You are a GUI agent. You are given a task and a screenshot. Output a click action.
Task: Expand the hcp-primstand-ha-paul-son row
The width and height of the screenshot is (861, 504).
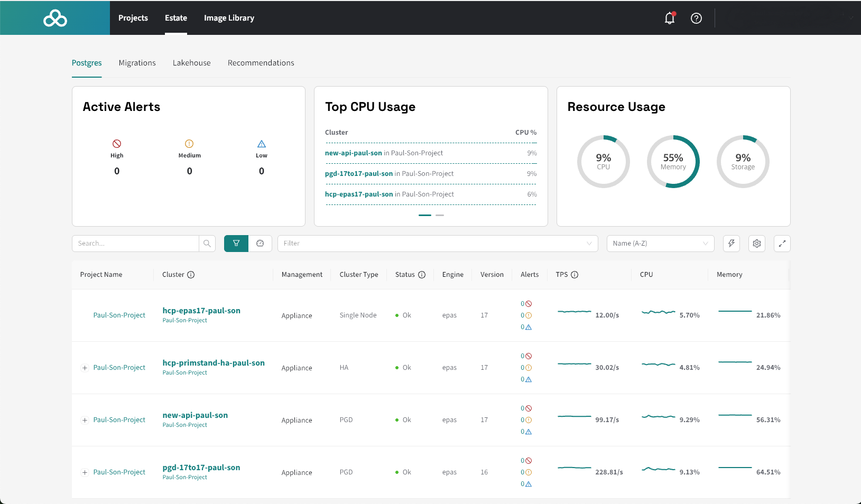coord(85,368)
